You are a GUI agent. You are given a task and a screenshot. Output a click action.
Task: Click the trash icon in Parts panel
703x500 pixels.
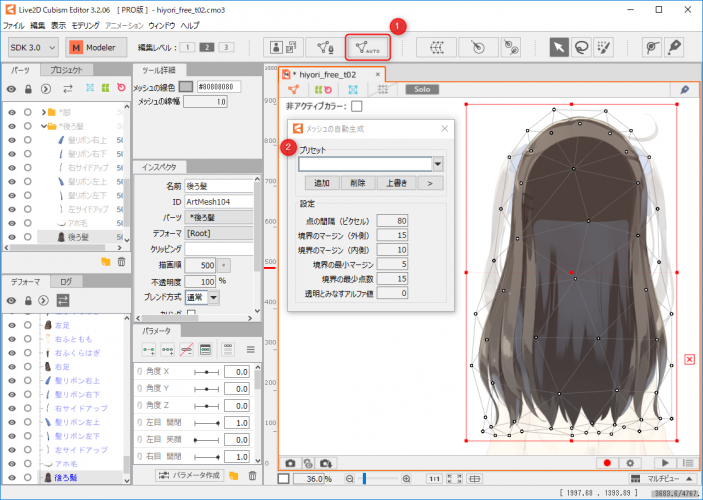121,262
